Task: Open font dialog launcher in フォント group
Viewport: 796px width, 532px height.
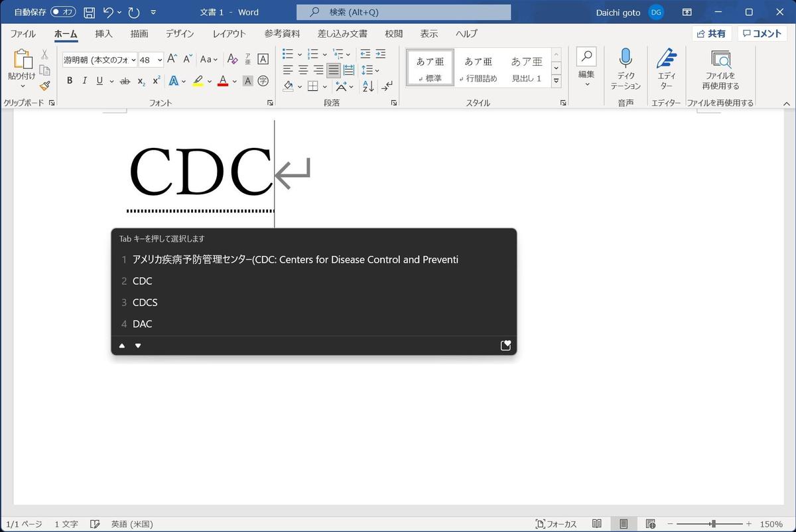Action: pyautogui.click(x=270, y=103)
